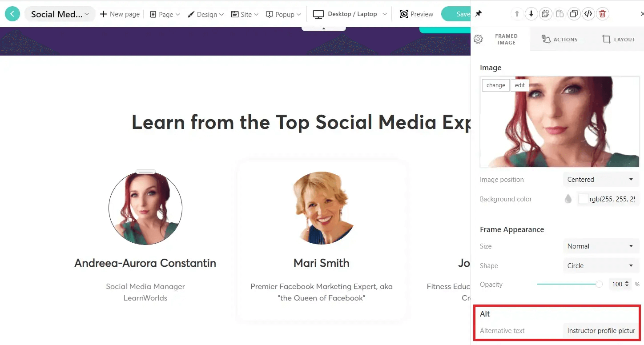Open the element's code editor
This screenshot has width=644, height=345.
[588, 14]
